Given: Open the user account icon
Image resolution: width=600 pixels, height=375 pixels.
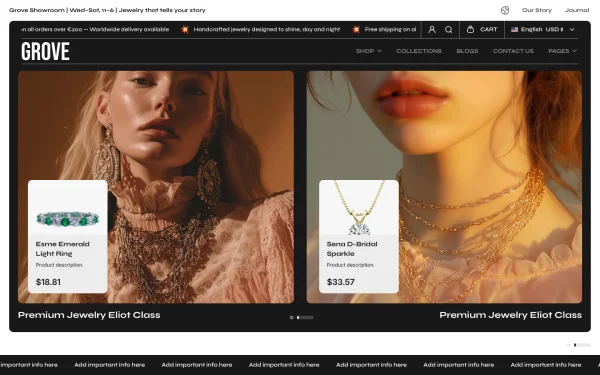Looking at the screenshot, I should [432, 29].
